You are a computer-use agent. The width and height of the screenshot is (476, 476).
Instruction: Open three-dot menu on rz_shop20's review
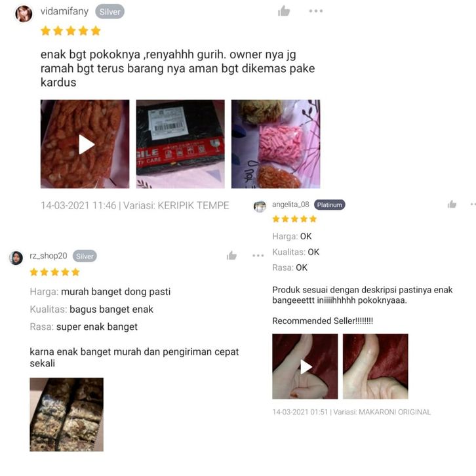click(x=258, y=256)
